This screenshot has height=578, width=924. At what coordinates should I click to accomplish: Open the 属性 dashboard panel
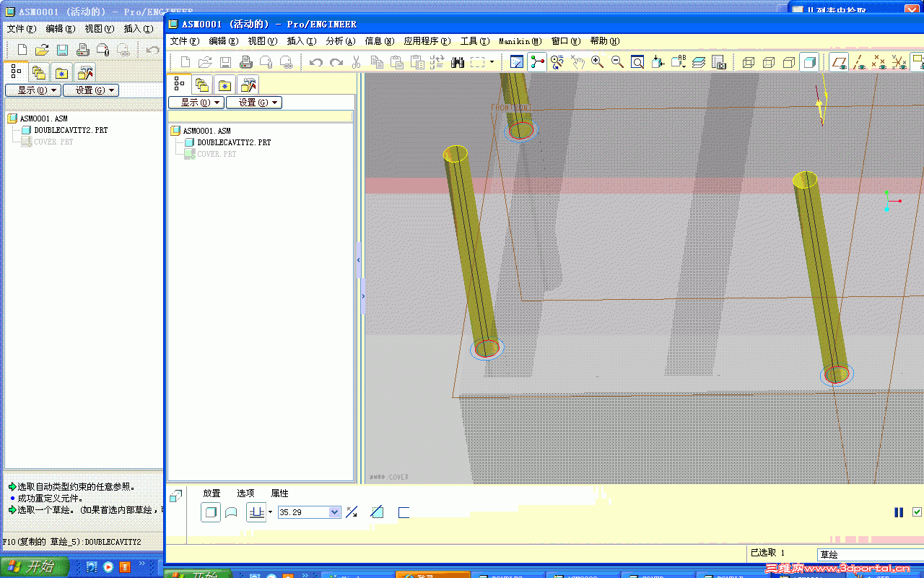[279, 493]
